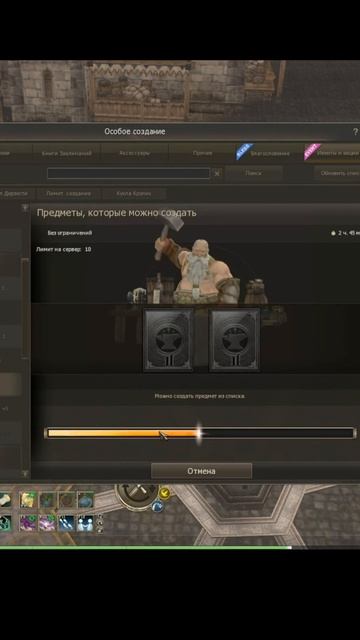Image resolution: width=360 pixels, height=640 pixels.
Task: Open the Прочее tab
Action: [x=202, y=153]
